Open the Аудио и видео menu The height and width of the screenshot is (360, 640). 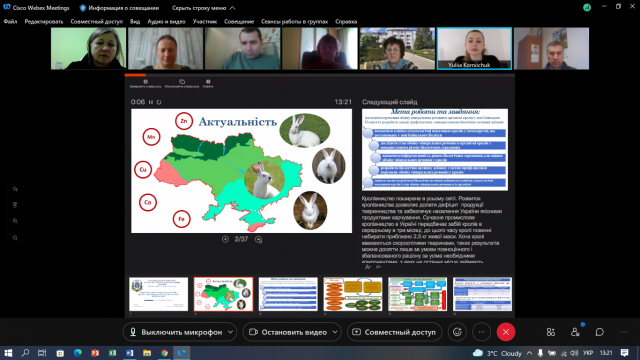[x=166, y=22]
